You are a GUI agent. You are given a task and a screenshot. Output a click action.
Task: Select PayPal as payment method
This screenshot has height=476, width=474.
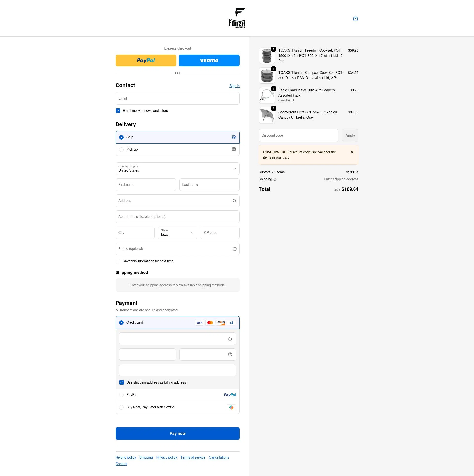click(x=121, y=395)
